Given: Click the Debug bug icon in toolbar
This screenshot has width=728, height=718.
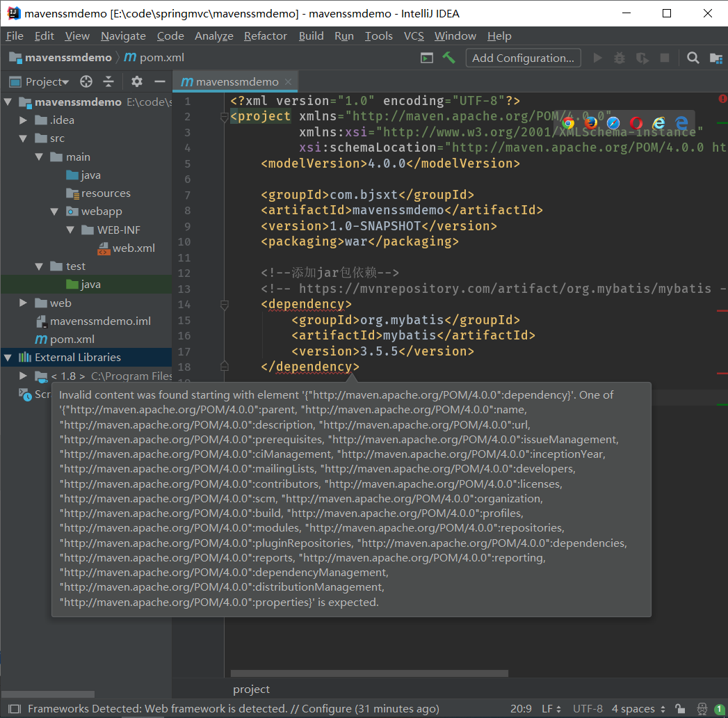Looking at the screenshot, I should coord(620,58).
